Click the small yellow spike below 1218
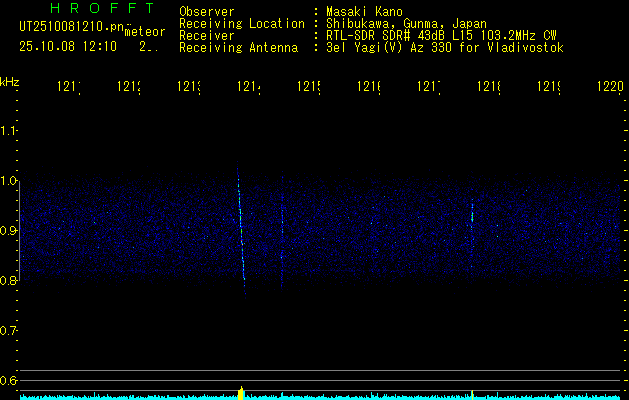629x400 pixels. [471, 394]
